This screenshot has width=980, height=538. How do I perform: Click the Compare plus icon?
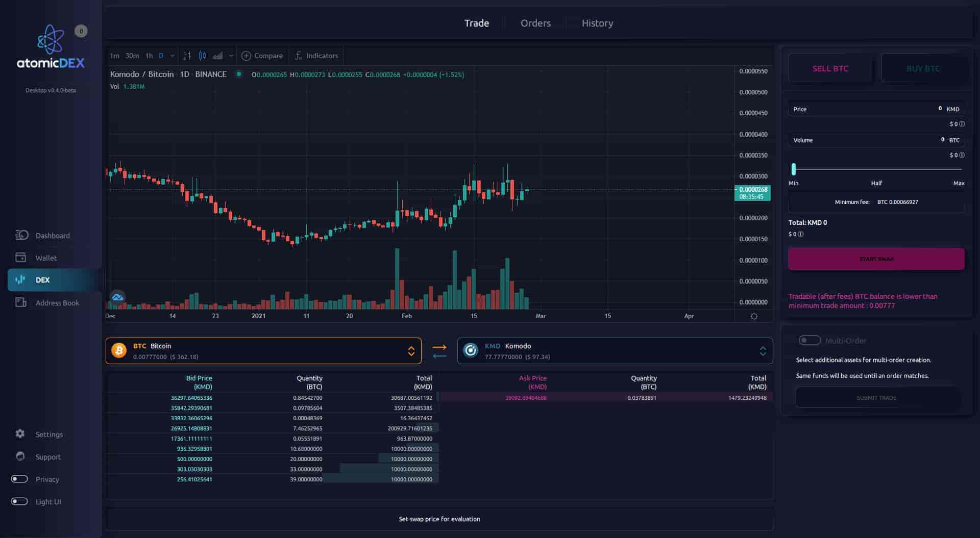[246, 56]
